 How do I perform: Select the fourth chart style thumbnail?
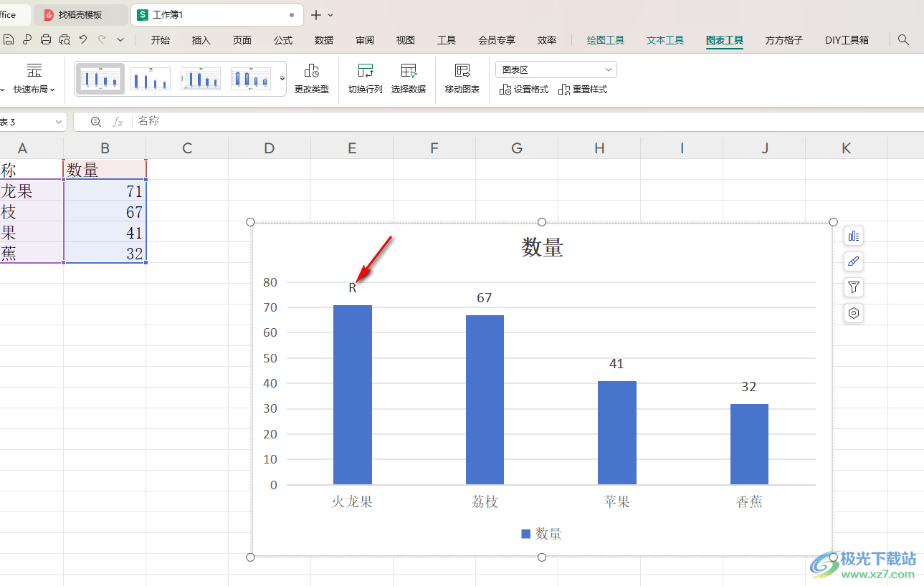click(251, 78)
